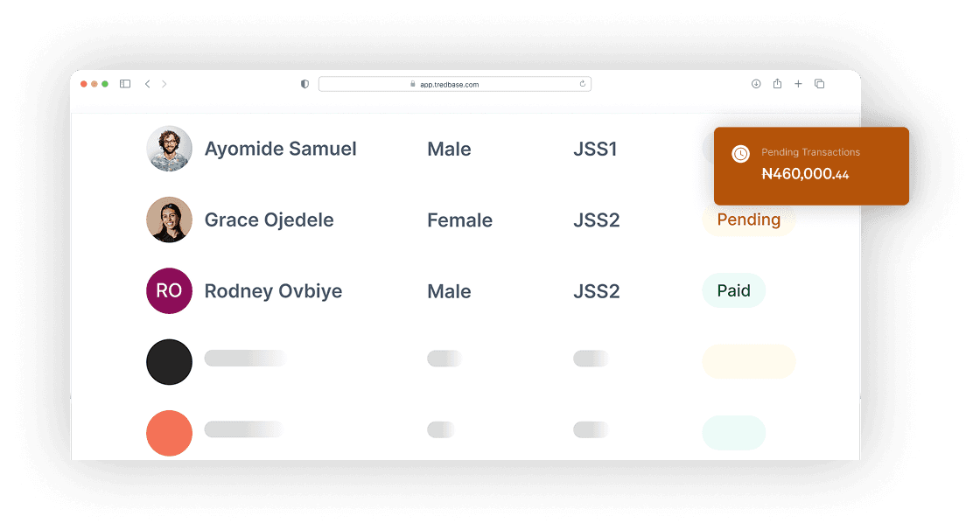Show the tab overview icon
The width and height of the screenshot is (980, 530).
click(820, 84)
